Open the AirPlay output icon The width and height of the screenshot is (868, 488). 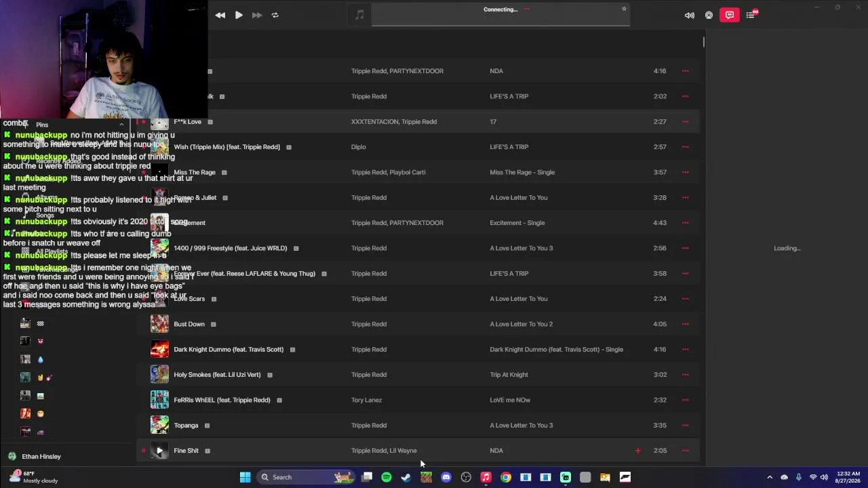[709, 15]
